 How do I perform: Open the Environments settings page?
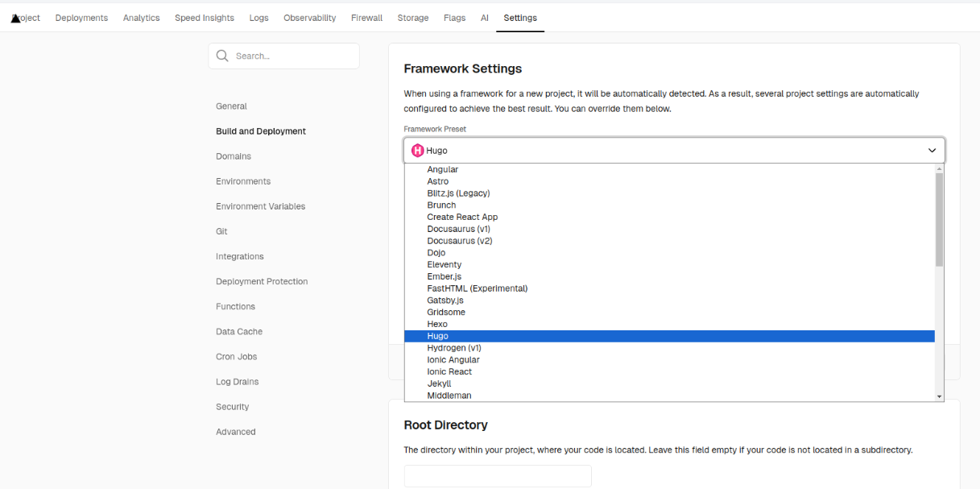[x=243, y=181]
